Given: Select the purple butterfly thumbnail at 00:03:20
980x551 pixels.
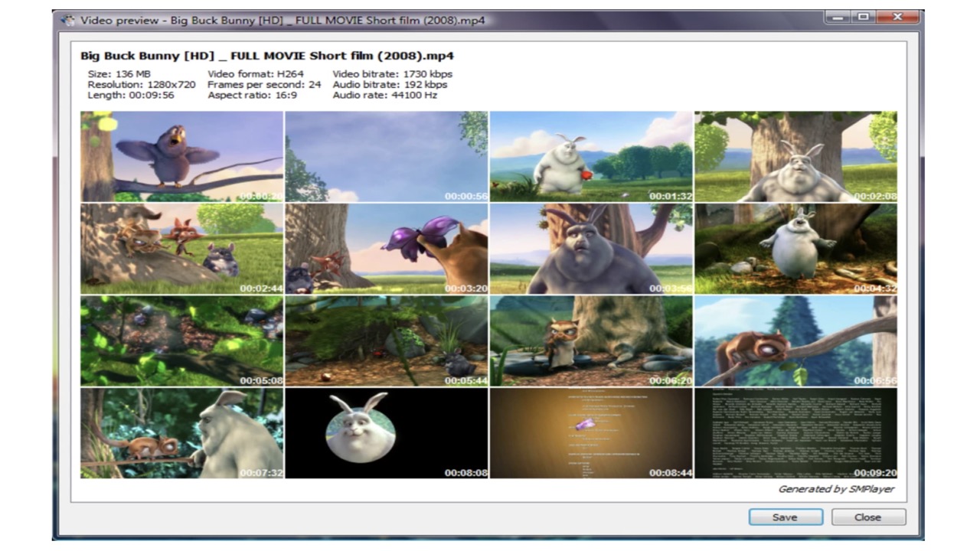Looking at the screenshot, I should pyautogui.click(x=387, y=249).
